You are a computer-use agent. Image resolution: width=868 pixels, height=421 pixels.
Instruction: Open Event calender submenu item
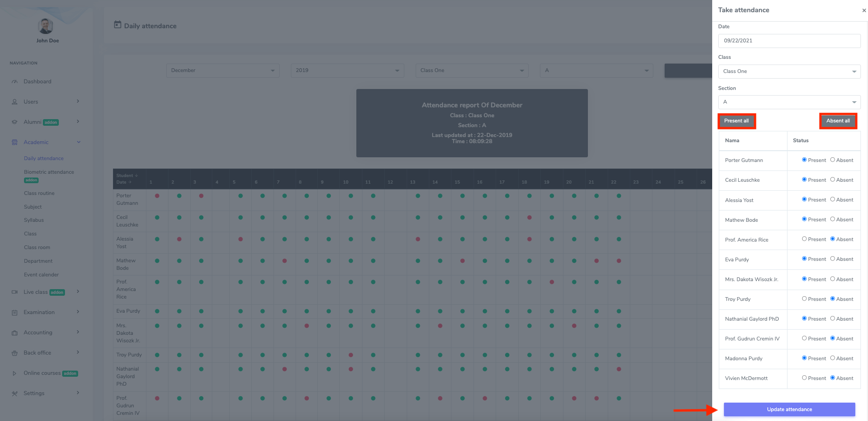[41, 275]
